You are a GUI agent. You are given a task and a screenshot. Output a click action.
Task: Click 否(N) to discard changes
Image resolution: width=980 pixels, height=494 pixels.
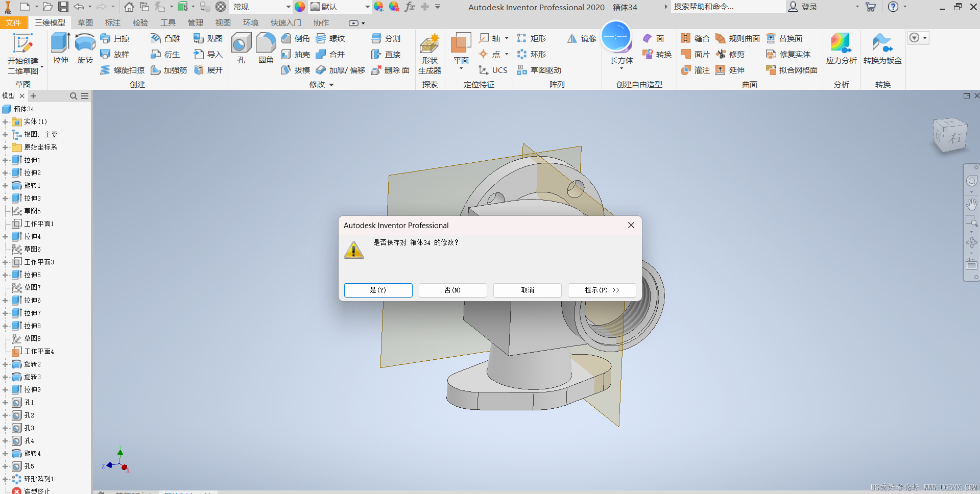tap(452, 290)
